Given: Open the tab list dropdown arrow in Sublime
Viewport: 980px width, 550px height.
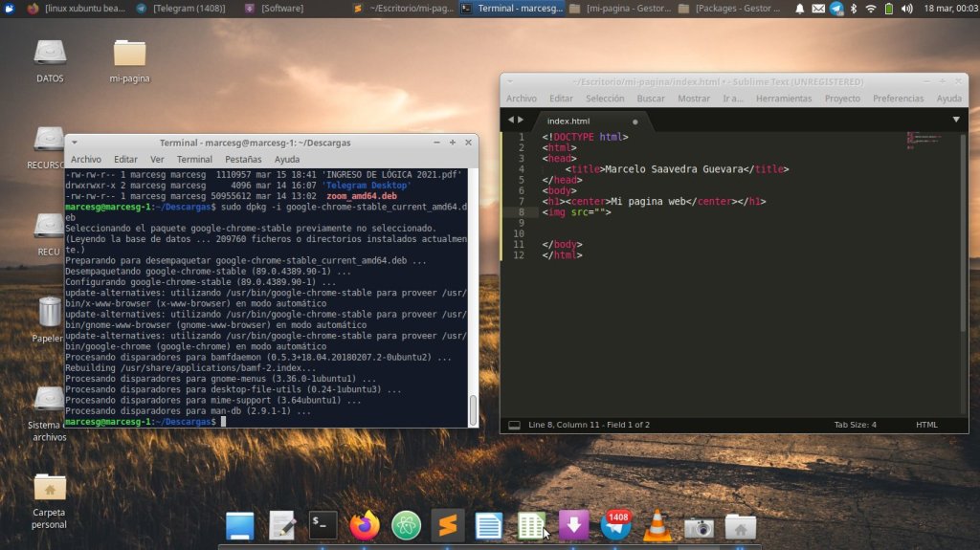Looking at the screenshot, I should coord(955,120).
